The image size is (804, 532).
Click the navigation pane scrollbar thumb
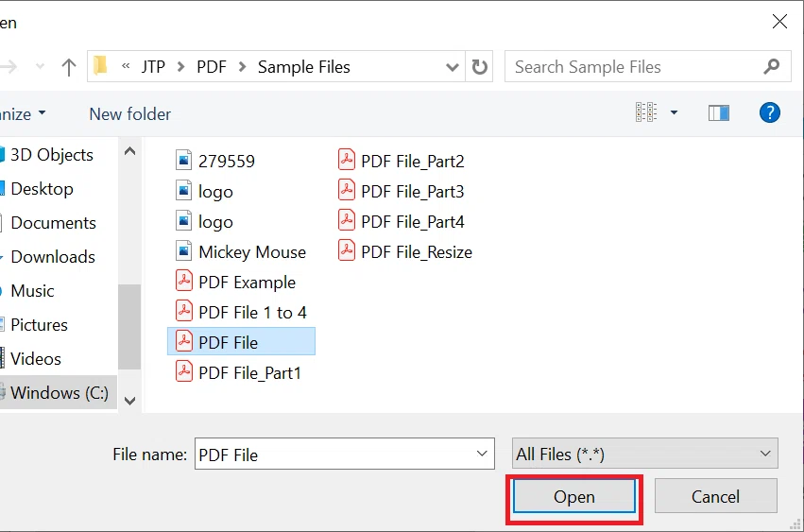coord(129,327)
